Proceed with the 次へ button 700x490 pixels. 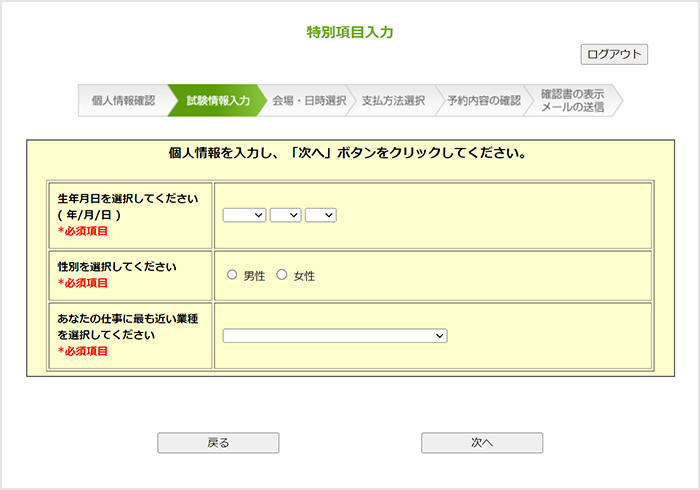click(482, 443)
